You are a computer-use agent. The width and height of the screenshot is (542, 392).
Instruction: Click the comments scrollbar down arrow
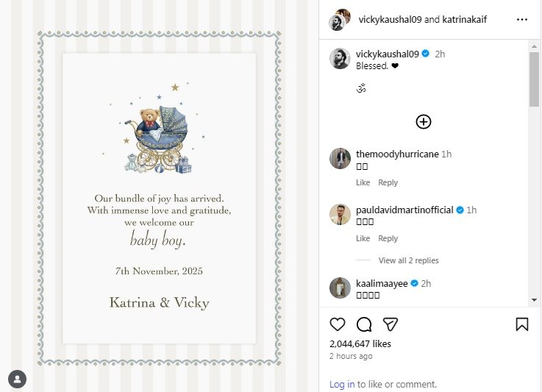pos(534,300)
